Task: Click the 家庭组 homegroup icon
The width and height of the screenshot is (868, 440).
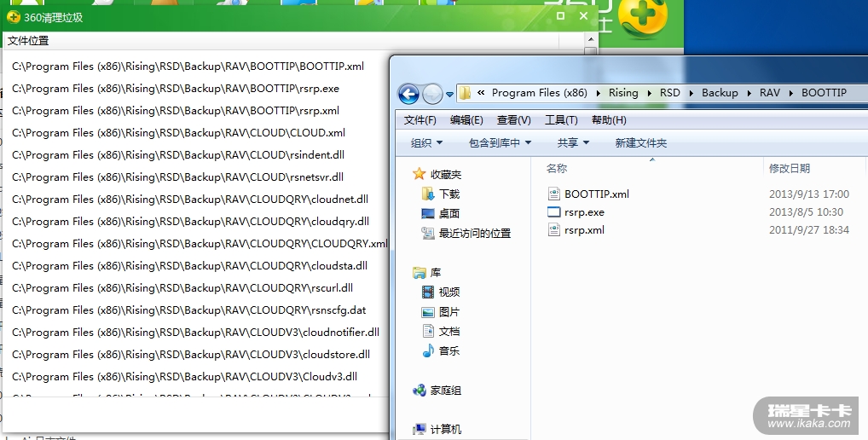Action: click(x=420, y=391)
